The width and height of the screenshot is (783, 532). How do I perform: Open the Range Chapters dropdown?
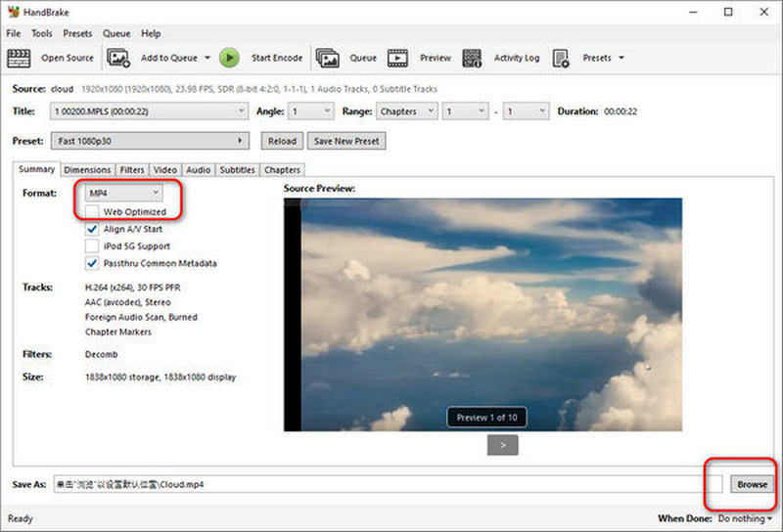(x=407, y=111)
